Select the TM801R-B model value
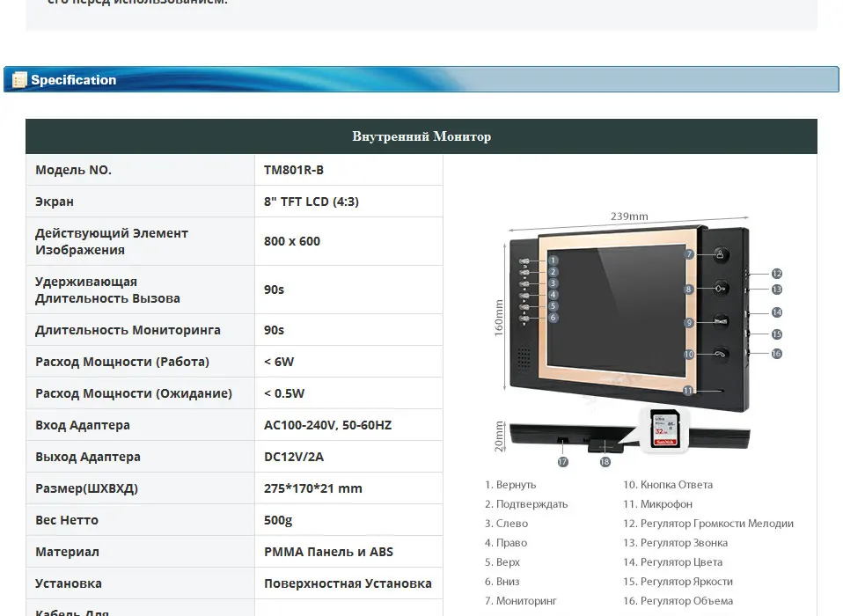 tap(294, 170)
